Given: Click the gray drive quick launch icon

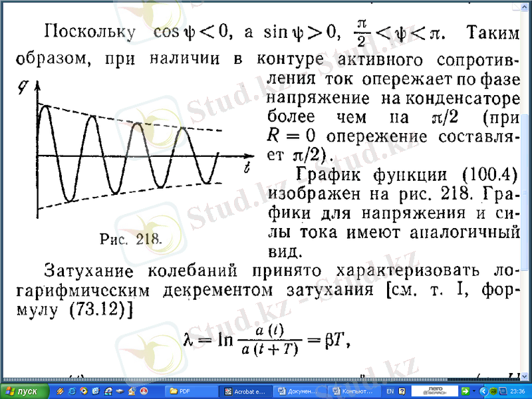Looking at the screenshot, I should coord(120,391).
